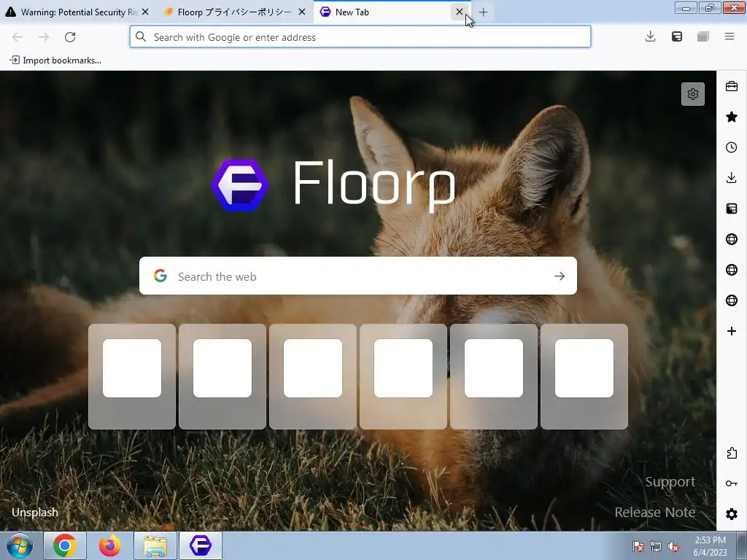The image size is (747, 560).
Task: Open toolbar Downloads button
Action: tap(650, 36)
